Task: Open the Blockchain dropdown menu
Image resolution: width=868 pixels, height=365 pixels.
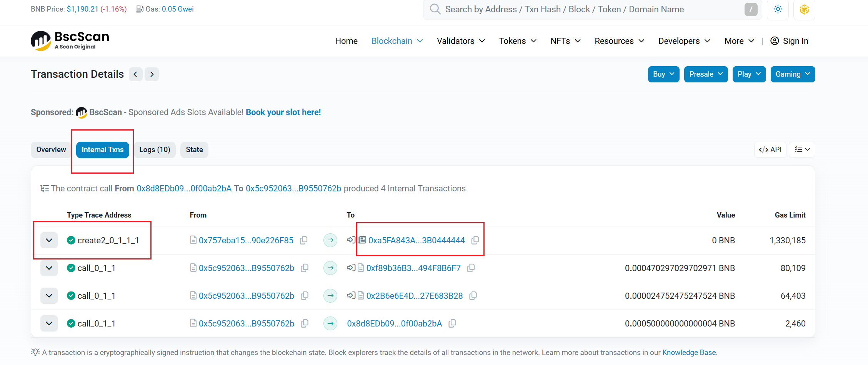Action: tap(397, 41)
